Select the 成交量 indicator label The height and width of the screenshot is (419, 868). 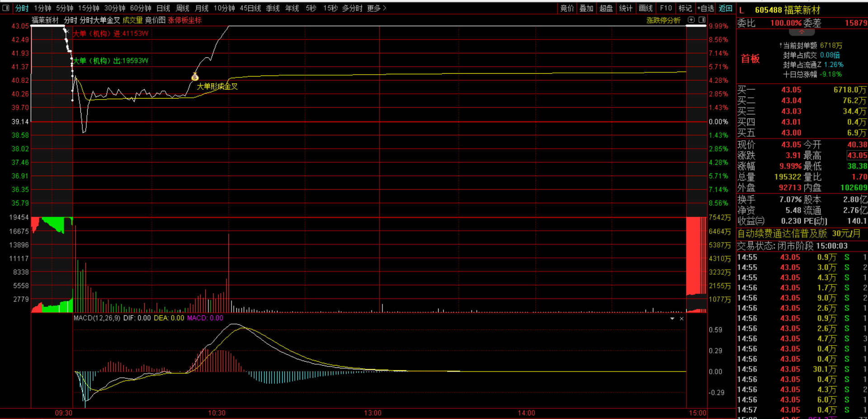132,20
